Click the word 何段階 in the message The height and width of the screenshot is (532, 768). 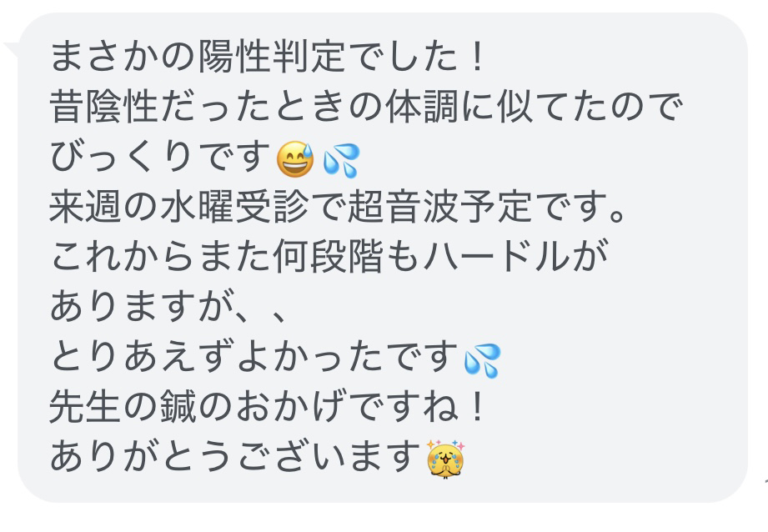click(x=329, y=257)
